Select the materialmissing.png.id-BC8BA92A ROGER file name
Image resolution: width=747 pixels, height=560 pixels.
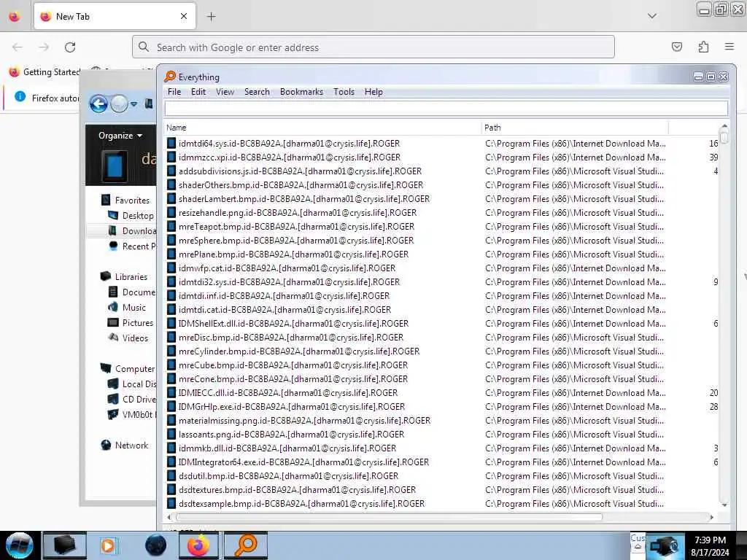(x=304, y=421)
